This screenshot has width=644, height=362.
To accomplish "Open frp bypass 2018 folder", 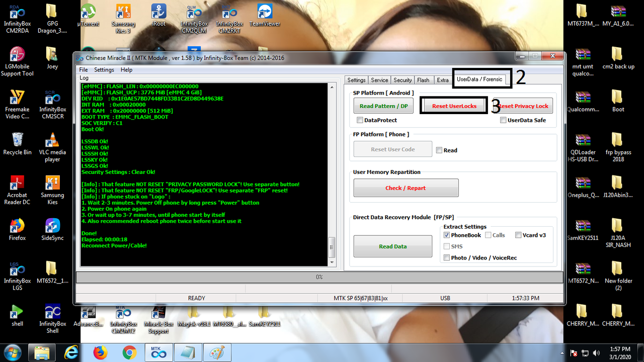I will click(x=618, y=147).
